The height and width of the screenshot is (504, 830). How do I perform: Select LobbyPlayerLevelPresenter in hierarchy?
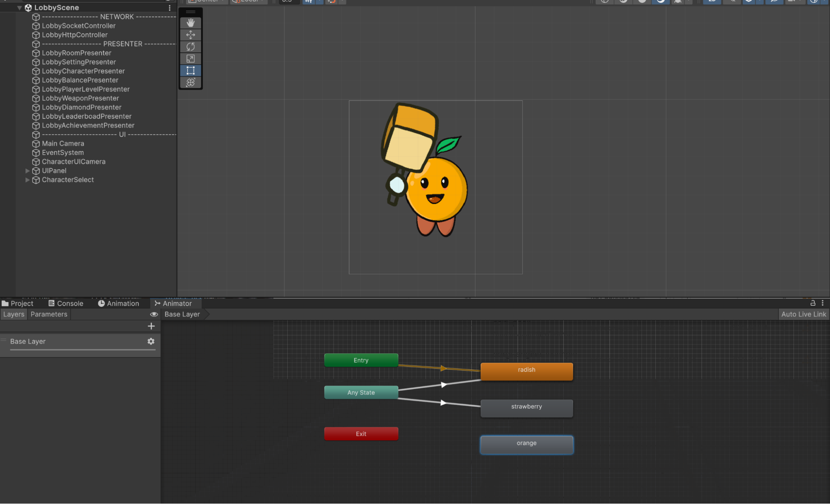click(x=86, y=90)
